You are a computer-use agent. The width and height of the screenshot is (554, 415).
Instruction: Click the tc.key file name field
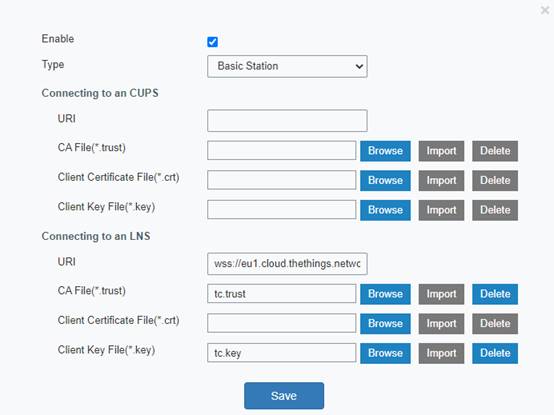tap(282, 352)
